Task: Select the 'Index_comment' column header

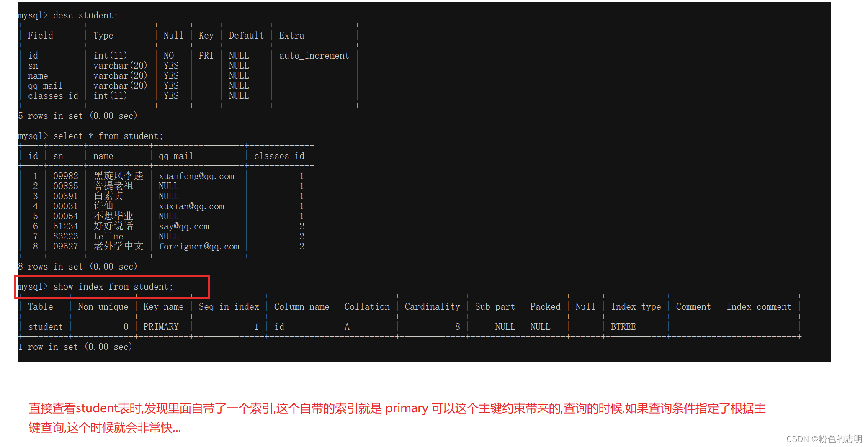Action: coord(759,307)
